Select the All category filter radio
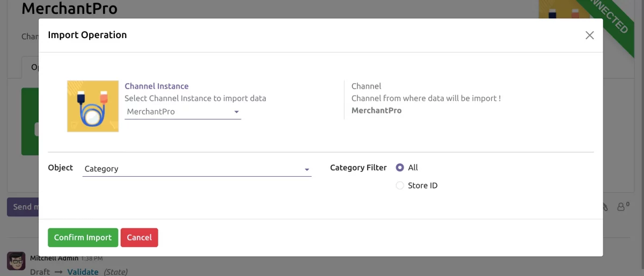 pyautogui.click(x=400, y=168)
